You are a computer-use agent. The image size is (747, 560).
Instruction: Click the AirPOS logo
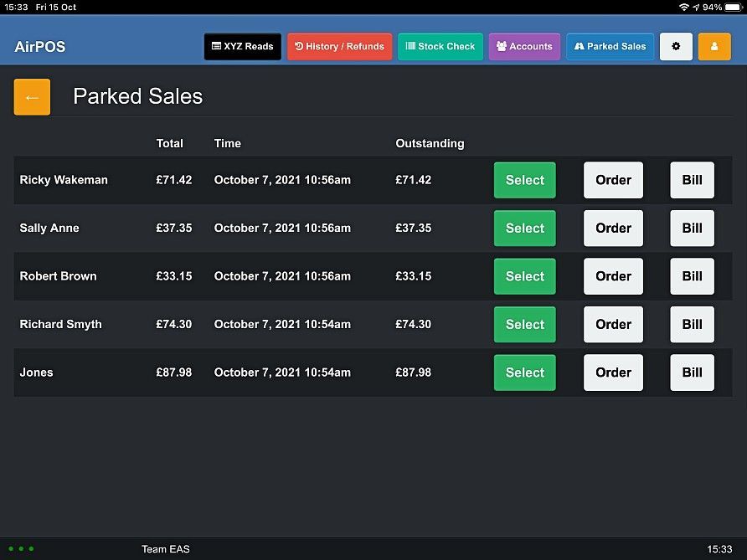pyautogui.click(x=40, y=48)
